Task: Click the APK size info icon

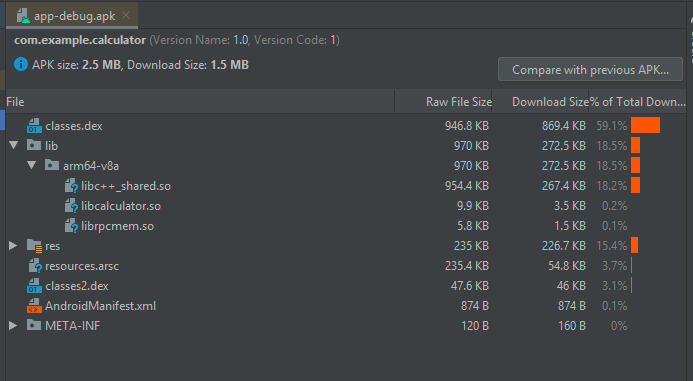Action: 21,65
